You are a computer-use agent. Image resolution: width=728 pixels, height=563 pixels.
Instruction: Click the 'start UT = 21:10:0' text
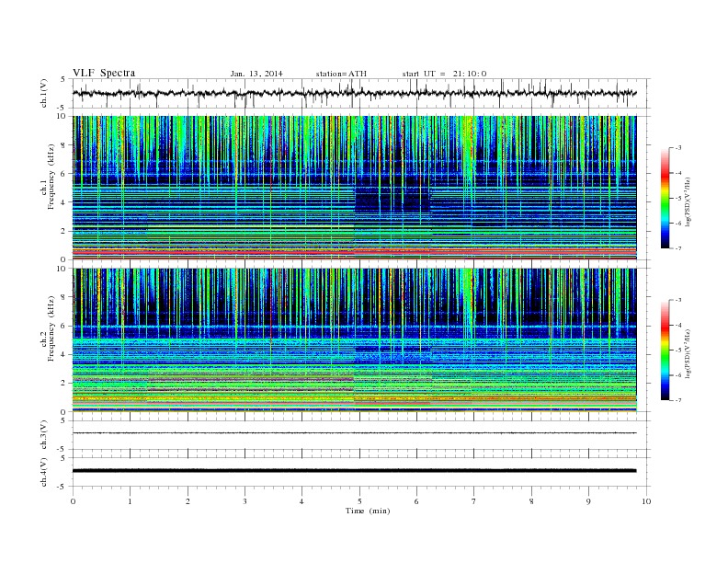(444, 74)
